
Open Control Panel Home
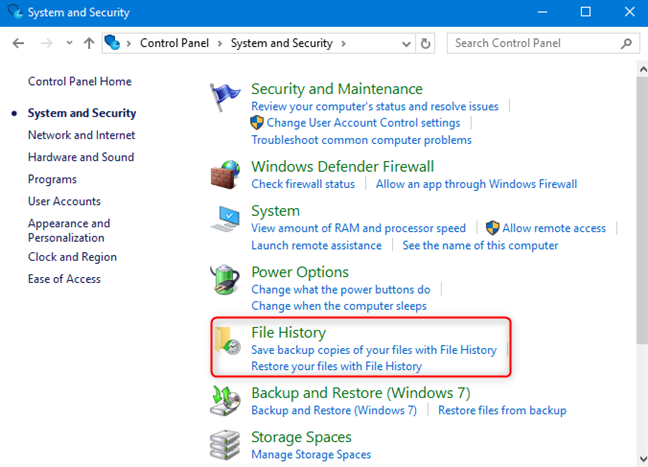80,81
